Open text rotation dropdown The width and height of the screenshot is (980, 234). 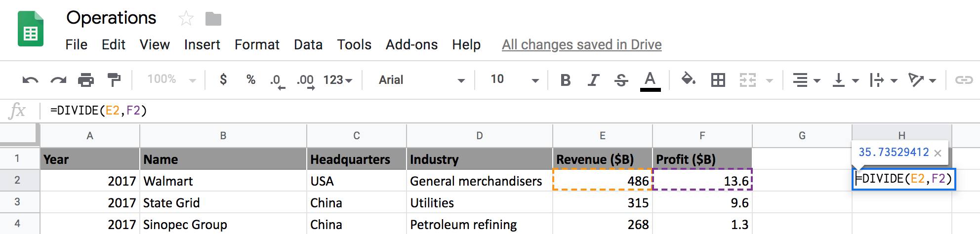pyautogui.click(x=922, y=80)
